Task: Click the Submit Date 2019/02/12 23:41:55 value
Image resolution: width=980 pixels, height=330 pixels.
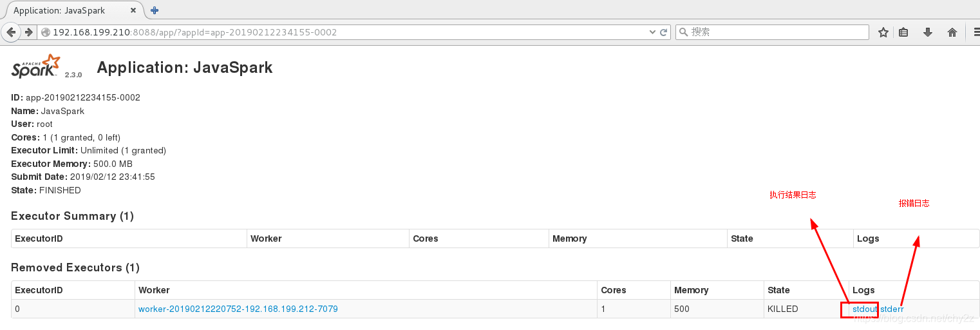Action: 111,177
